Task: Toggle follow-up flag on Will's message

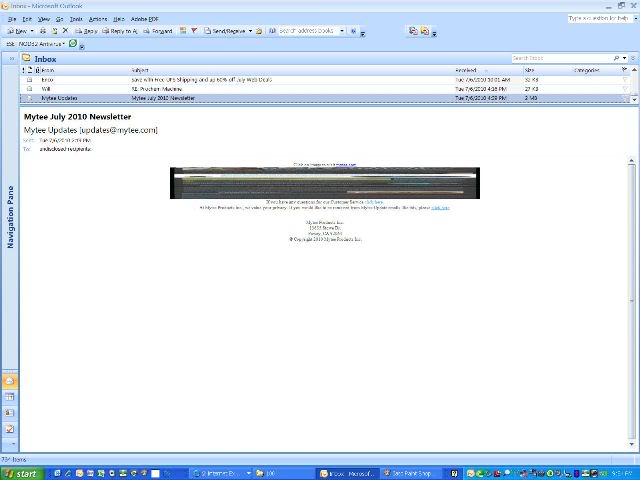Action: pyautogui.click(x=624, y=89)
